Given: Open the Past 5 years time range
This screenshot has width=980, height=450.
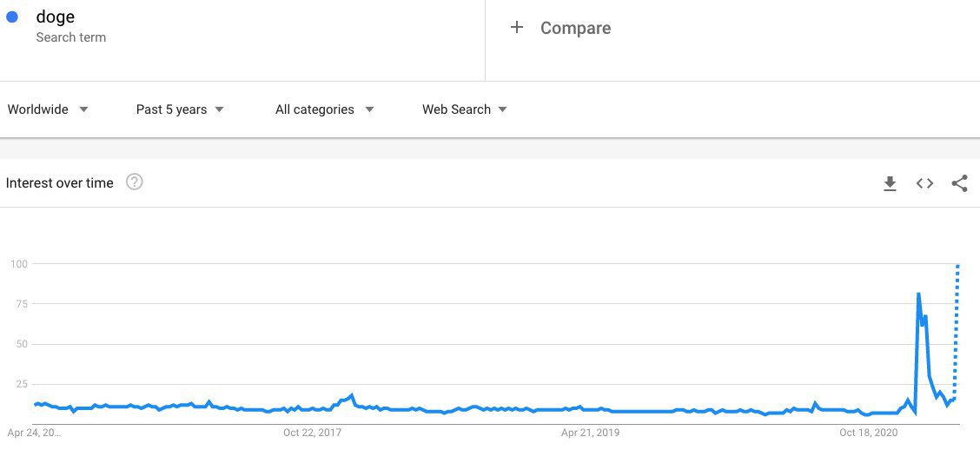Looking at the screenshot, I should tap(180, 109).
